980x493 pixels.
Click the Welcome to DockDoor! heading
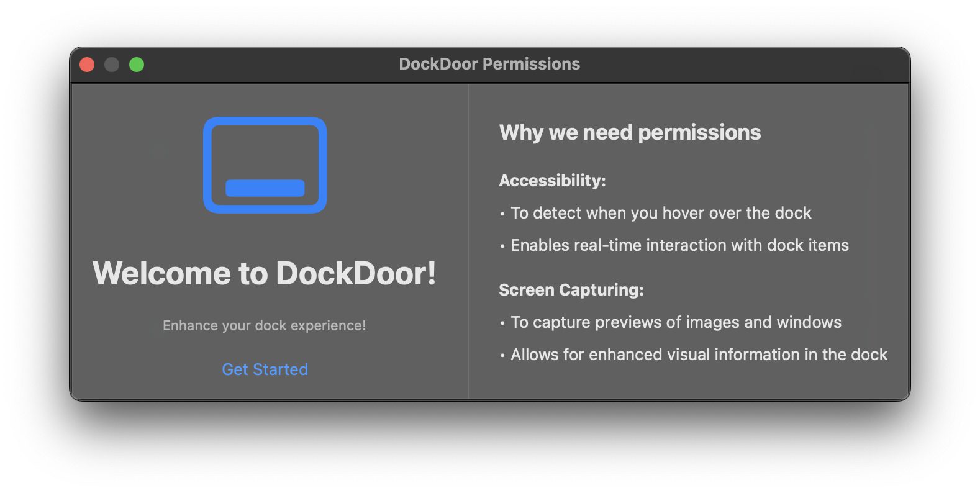265,273
